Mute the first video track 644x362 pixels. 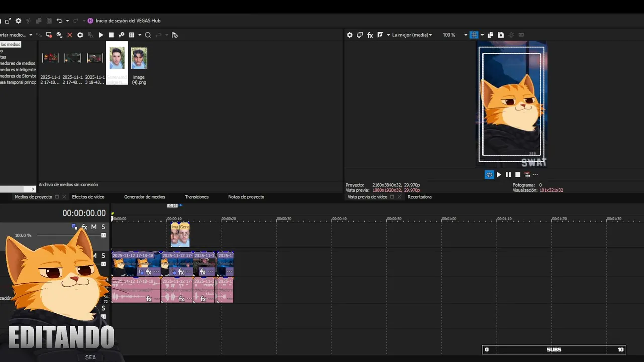coord(94,227)
